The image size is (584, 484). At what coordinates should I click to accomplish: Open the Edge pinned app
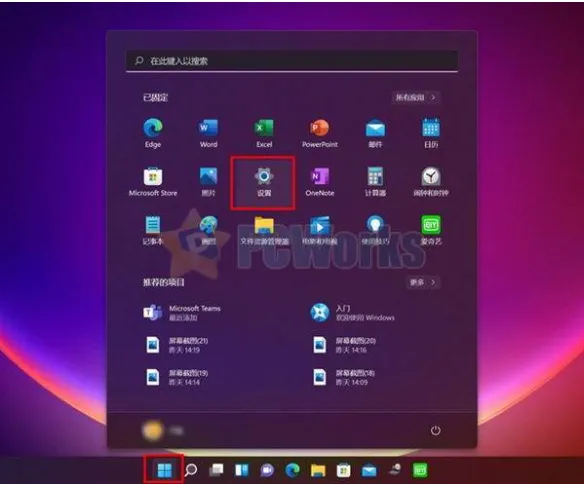pos(153,133)
